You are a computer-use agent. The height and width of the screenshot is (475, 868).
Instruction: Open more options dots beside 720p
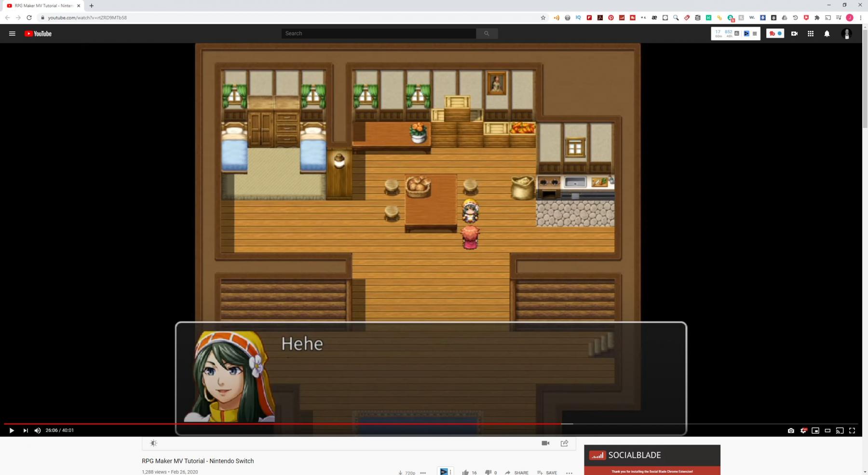[423, 473]
